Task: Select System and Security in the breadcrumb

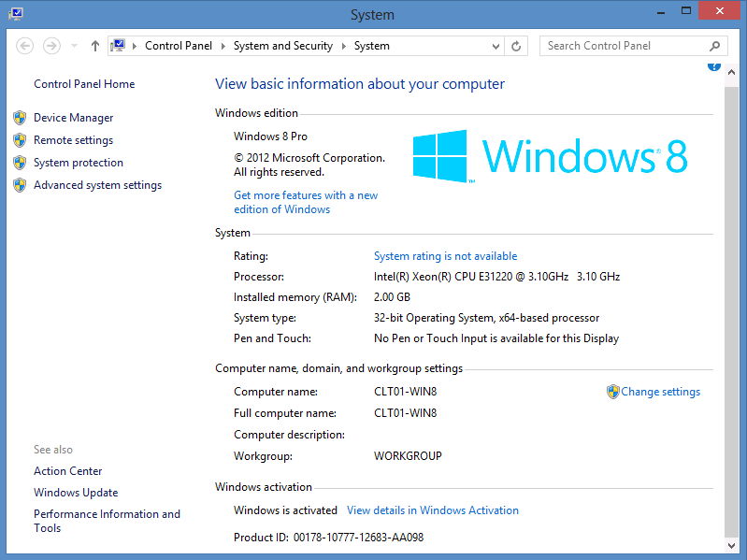Action: coord(283,46)
